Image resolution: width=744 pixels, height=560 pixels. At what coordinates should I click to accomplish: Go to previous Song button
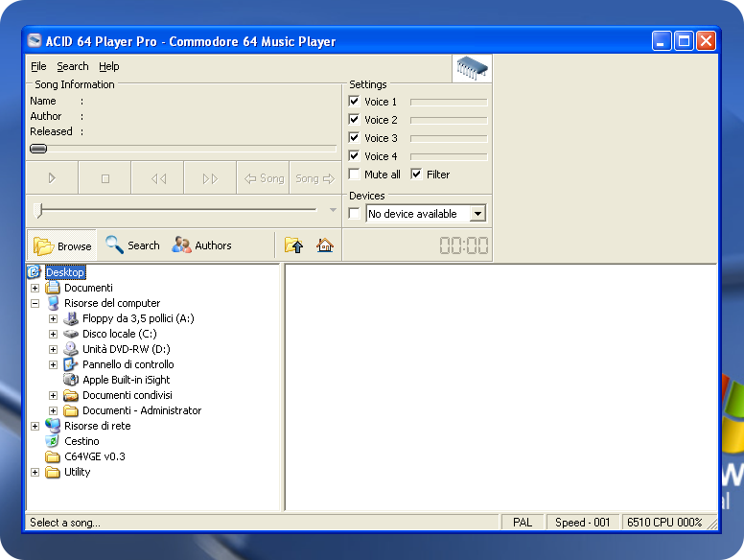coord(264,178)
